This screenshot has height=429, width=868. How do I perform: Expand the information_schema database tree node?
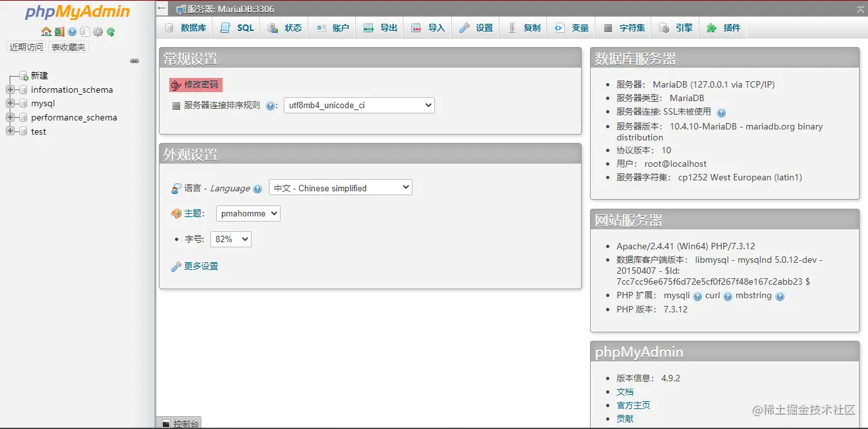click(x=10, y=90)
